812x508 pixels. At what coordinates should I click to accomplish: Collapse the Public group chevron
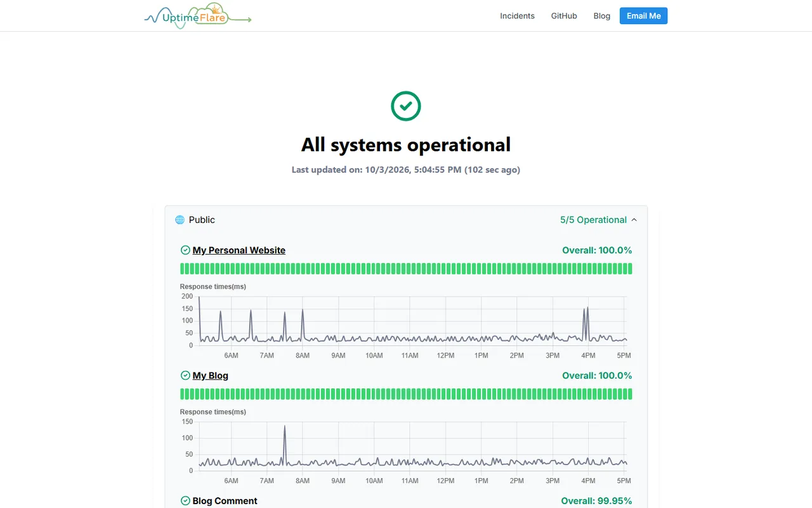coord(634,220)
